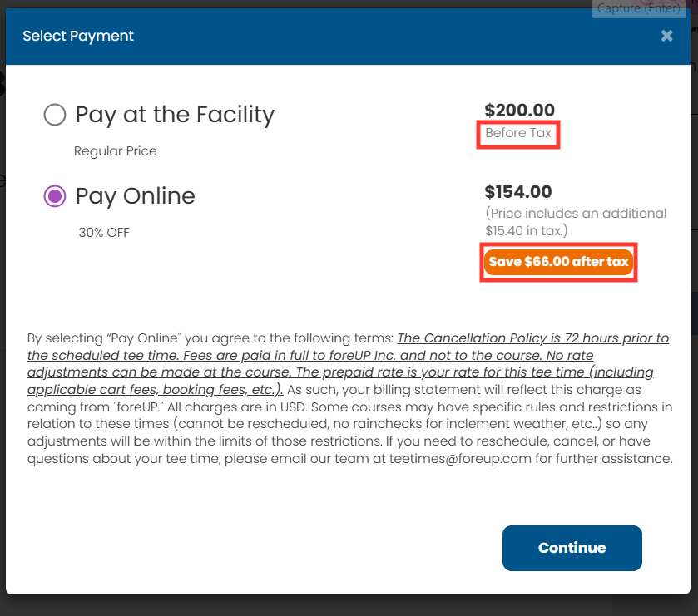The width and height of the screenshot is (698, 616).
Task: Select the Pay at the Facility radio button
Action: tap(55, 115)
